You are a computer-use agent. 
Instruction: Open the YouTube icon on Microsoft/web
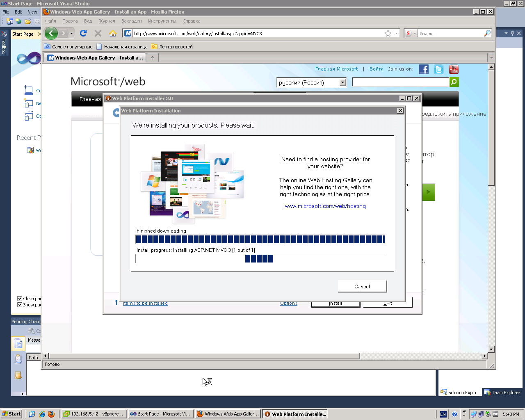point(454,69)
